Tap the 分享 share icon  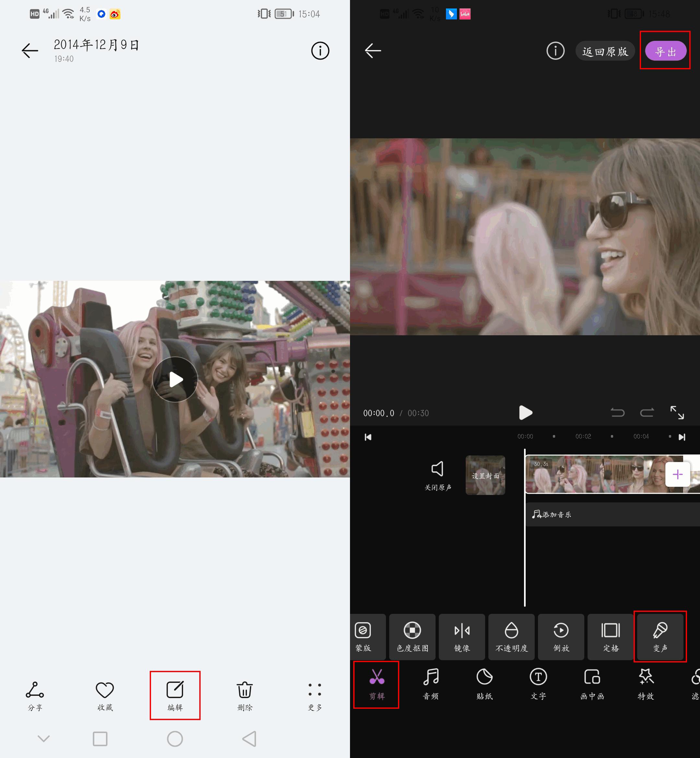[x=35, y=690]
